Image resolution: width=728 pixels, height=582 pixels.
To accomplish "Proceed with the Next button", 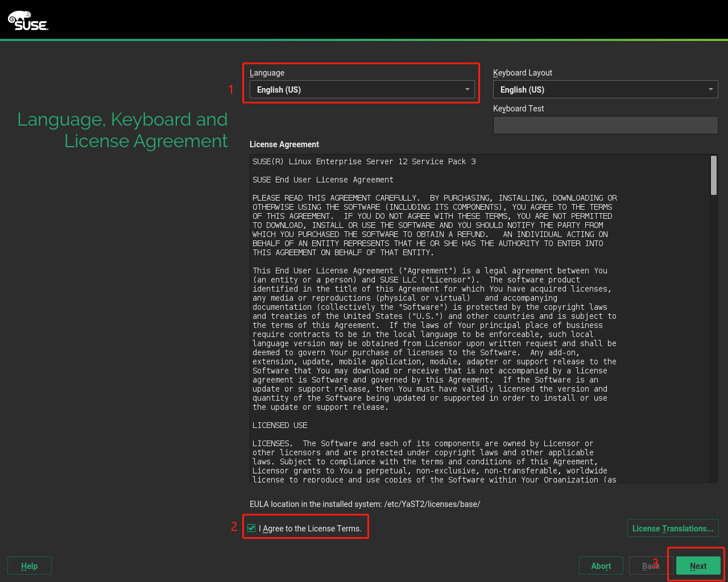I will (698, 566).
